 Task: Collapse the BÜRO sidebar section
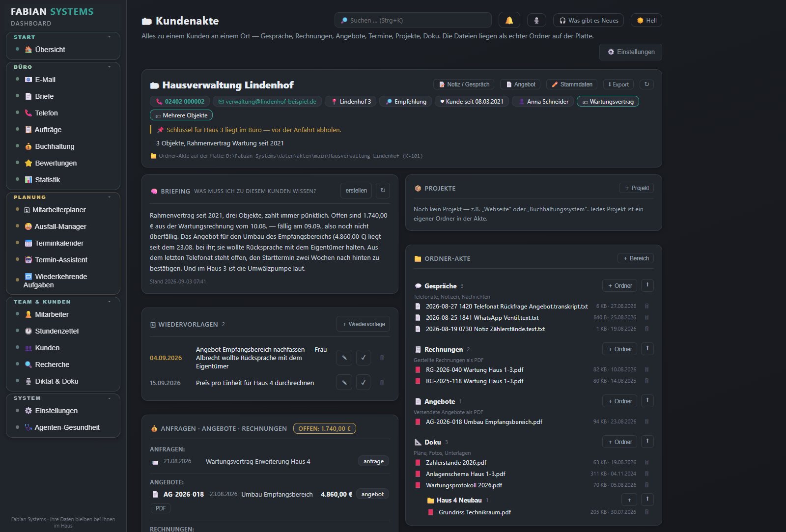pos(109,67)
